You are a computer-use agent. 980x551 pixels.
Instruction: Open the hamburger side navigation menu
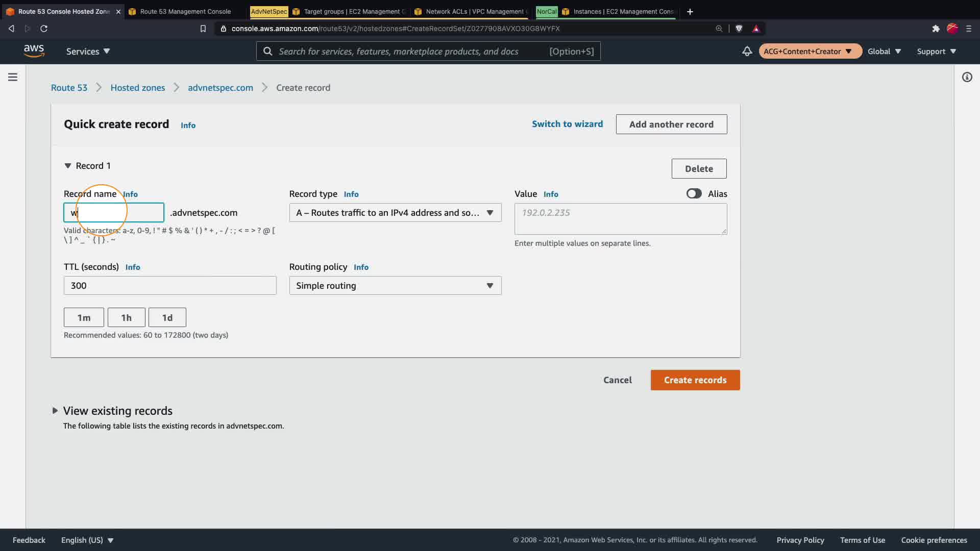tap(13, 77)
